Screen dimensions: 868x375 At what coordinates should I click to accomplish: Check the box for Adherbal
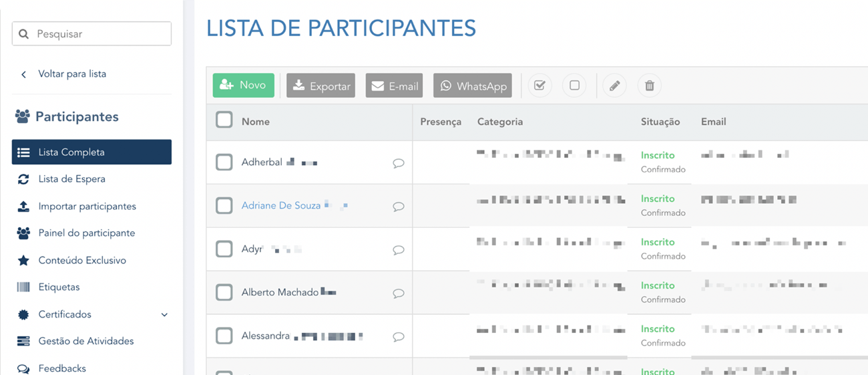click(x=224, y=162)
